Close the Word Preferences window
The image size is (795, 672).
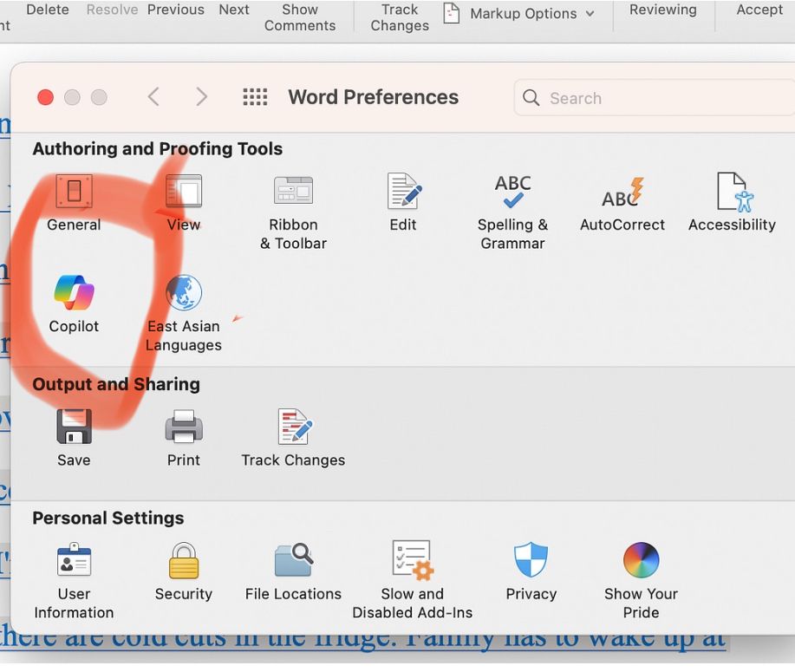coord(46,97)
